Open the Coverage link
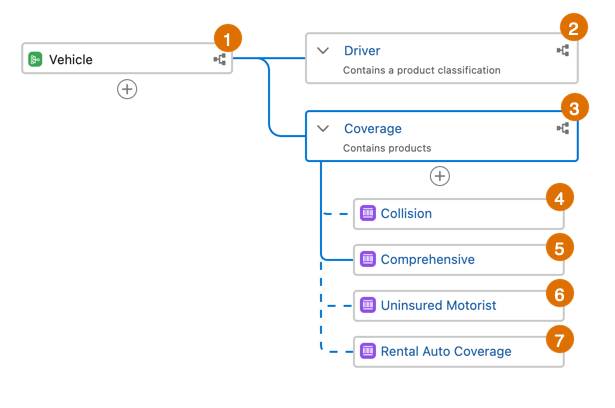 (x=373, y=128)
